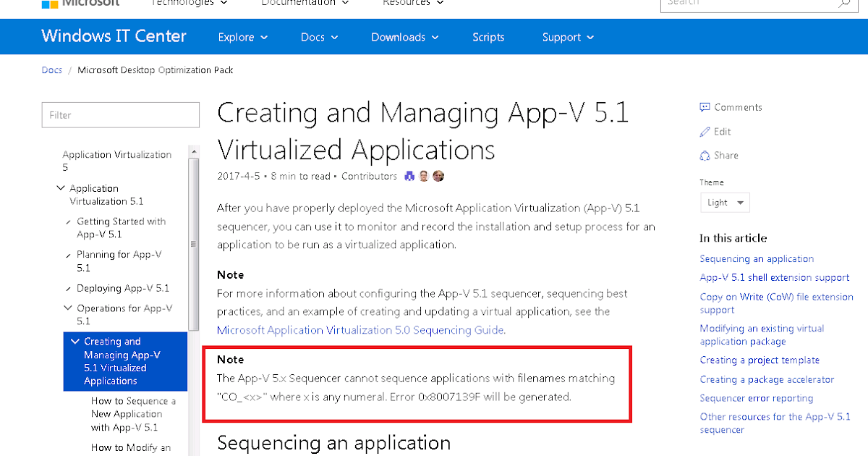
Task: Collapse Creating and Managing App-V 5.1 node
Action: [75, 342]
